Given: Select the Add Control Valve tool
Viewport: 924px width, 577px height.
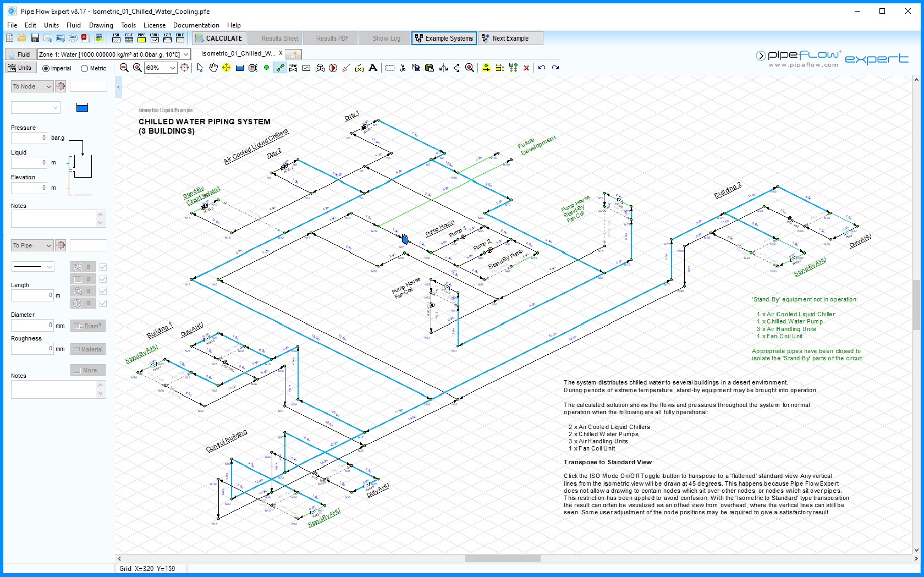Looking at the screenshot, I should (320, 68).
